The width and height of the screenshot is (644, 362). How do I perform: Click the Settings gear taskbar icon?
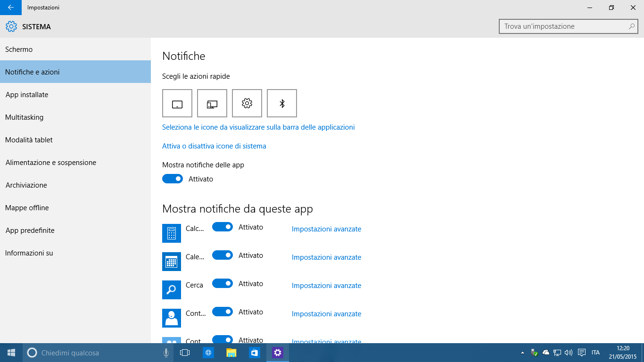coord(278,353)
